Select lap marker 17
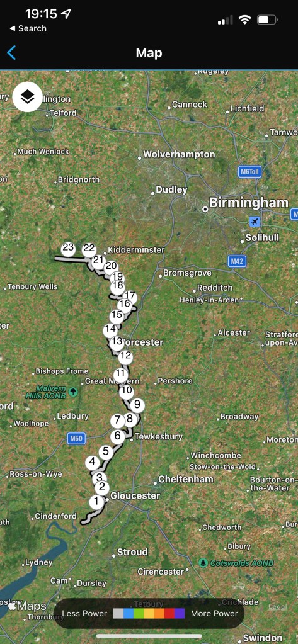This screenshot has height=644, width=298. click(130, 296)
